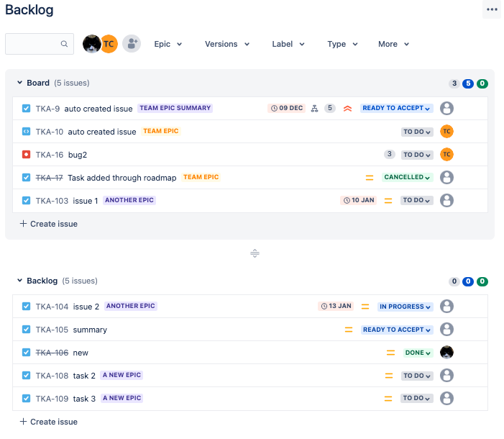This screenshot has height=439, width=504.
Task: Focus the backlog search input field
Action: 40,44
